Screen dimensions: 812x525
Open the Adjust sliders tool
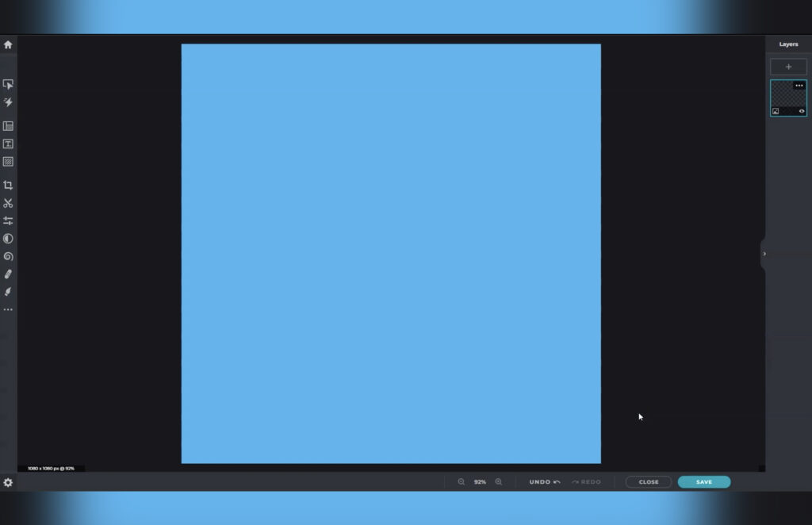[x=8, y=220]
